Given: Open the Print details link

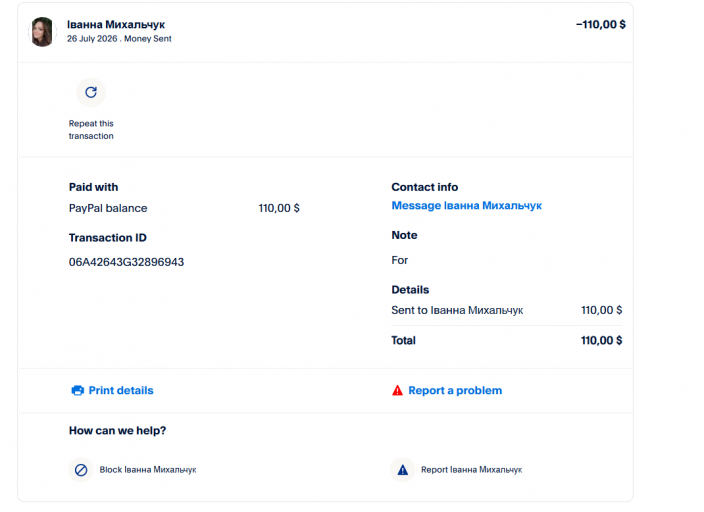Looking at the screenshot, I should click(121, 390).
